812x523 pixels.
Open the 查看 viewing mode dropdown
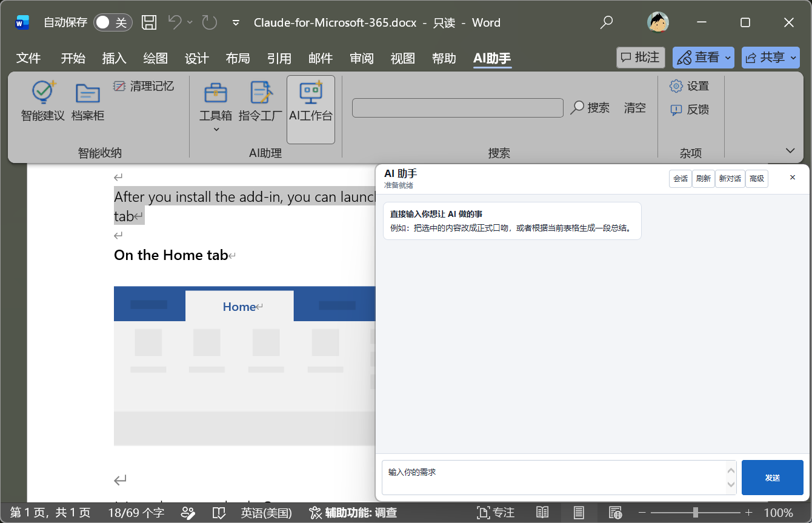(703, 58)
